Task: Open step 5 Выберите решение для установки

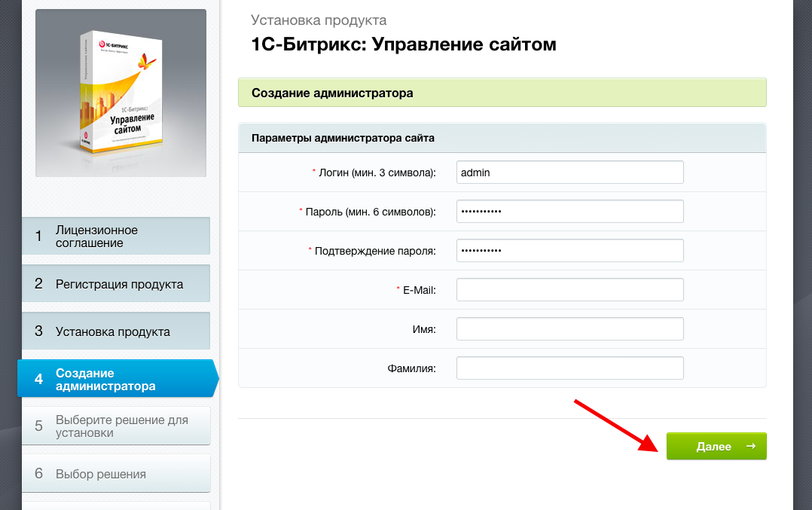Action: pos(116,426)
